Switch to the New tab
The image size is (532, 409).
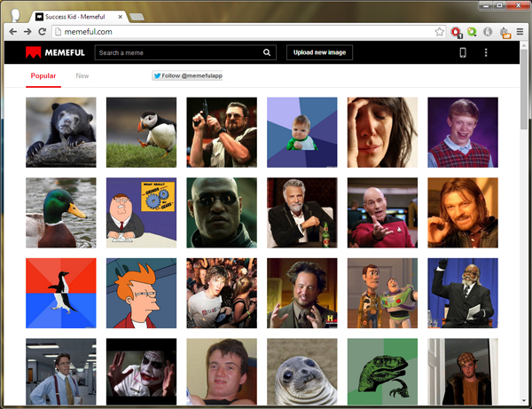coord(82,75)
